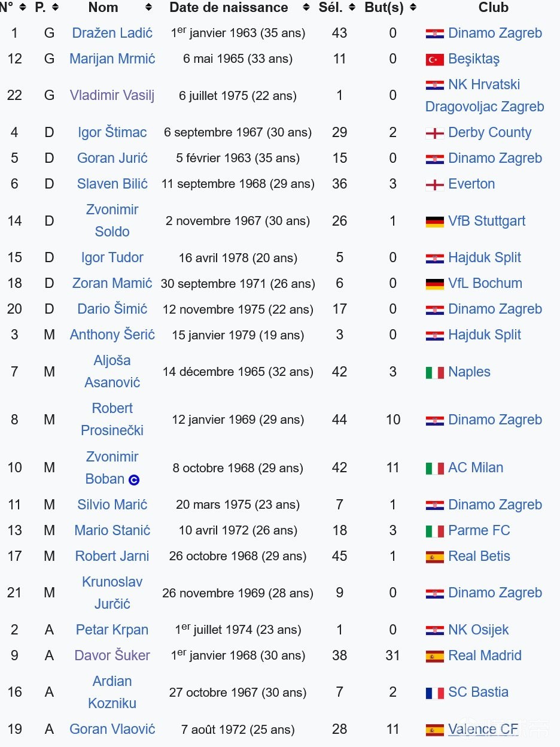The width and height of the screenshot is (560, 747).
Task: Click the German flag beside VfB Stuttgart
Action: tap(434, 221)
